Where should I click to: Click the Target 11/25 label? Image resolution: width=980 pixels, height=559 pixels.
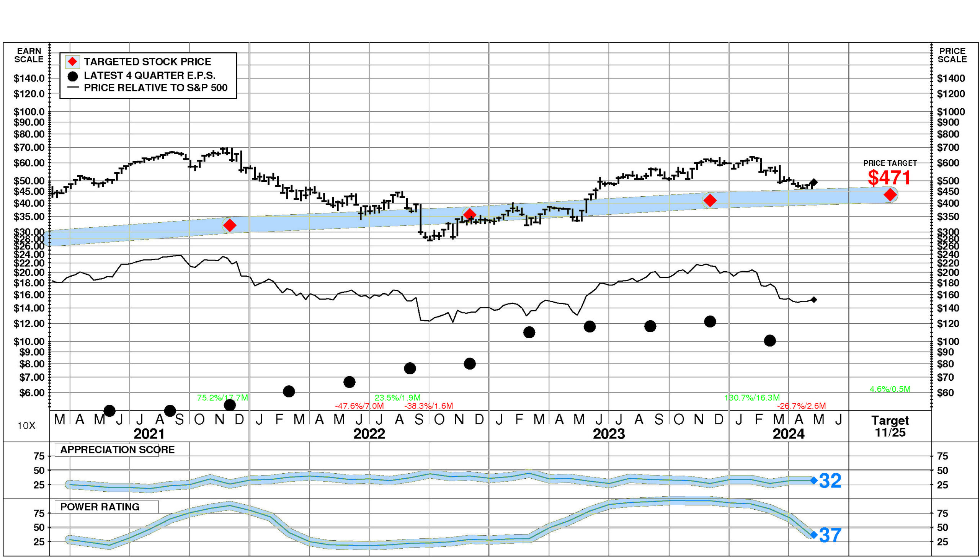point(890,427)
